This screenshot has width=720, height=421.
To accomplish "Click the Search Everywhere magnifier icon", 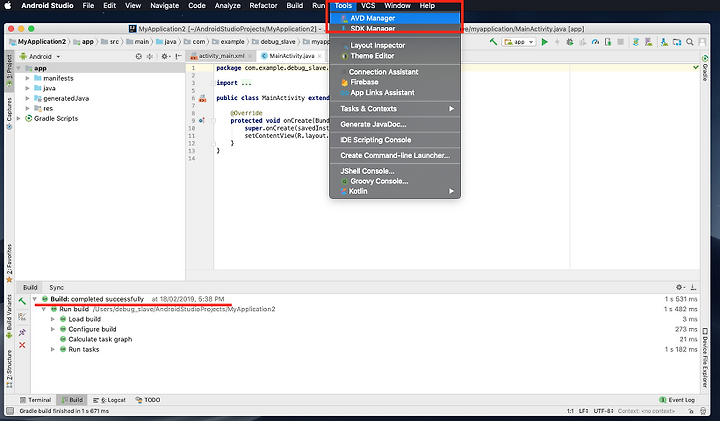I will [690, 42].
